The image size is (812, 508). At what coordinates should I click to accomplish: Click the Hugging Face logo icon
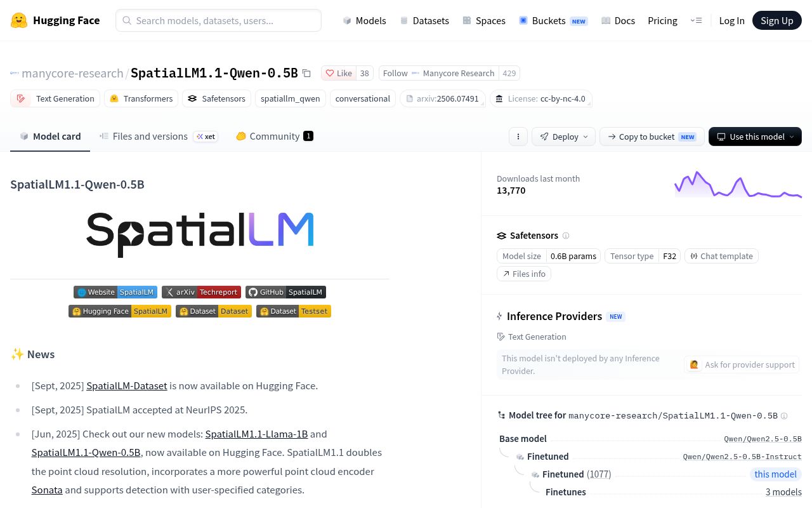click(x=19, y=20)
